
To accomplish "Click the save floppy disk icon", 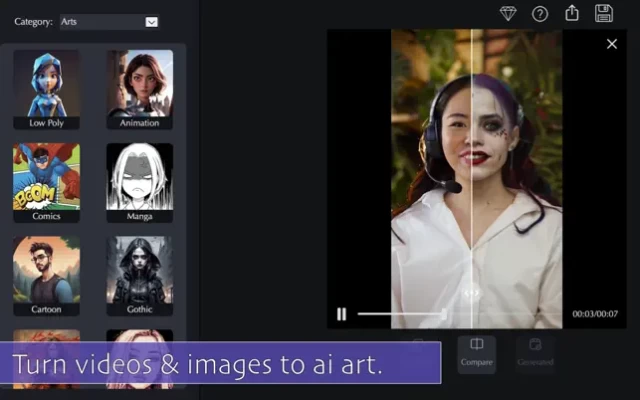I will click(x=604, y=13).
